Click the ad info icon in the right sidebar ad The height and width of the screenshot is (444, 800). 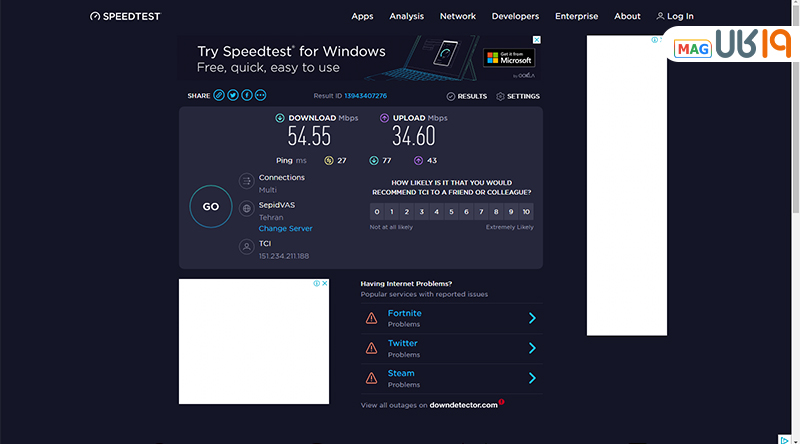655,40
